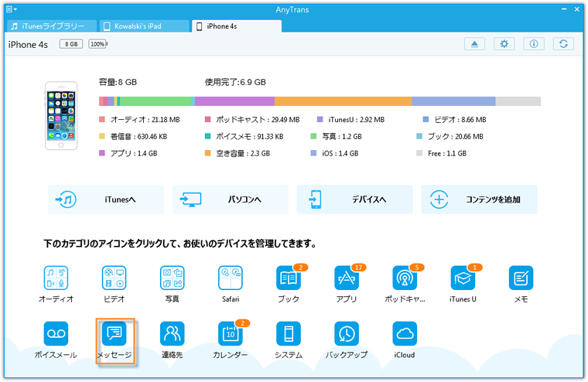588x382 pixels.
Task: Open the システム category icon
Action: (289, 333)
